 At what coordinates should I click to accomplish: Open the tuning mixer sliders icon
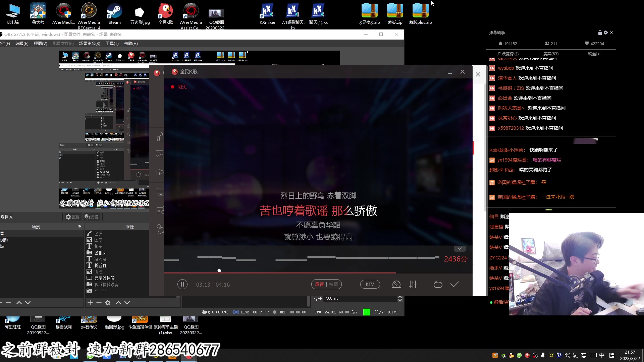[413, 284]
